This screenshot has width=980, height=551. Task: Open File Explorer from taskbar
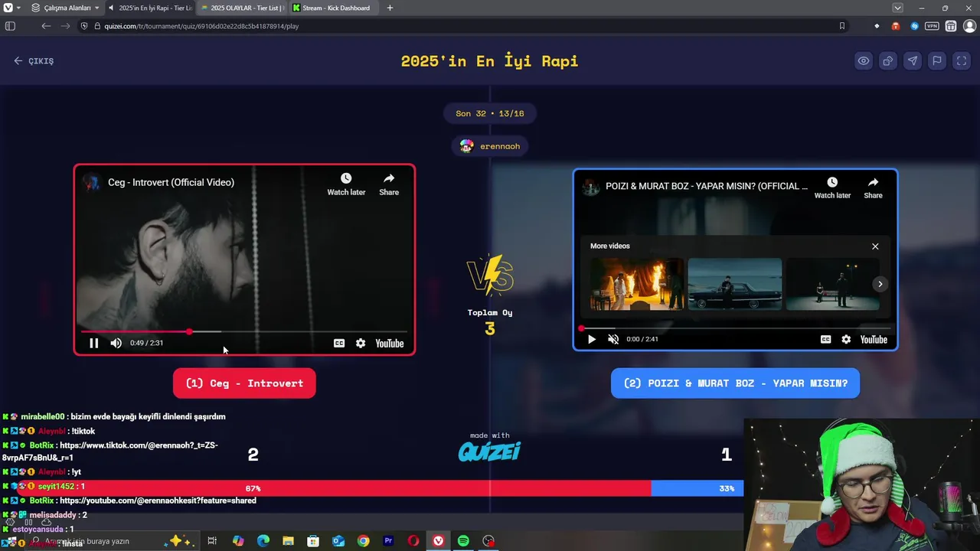(288, 541)
